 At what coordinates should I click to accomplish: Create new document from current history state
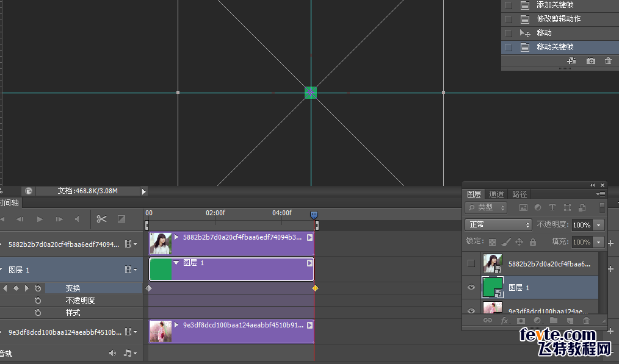tap(571, 61)
